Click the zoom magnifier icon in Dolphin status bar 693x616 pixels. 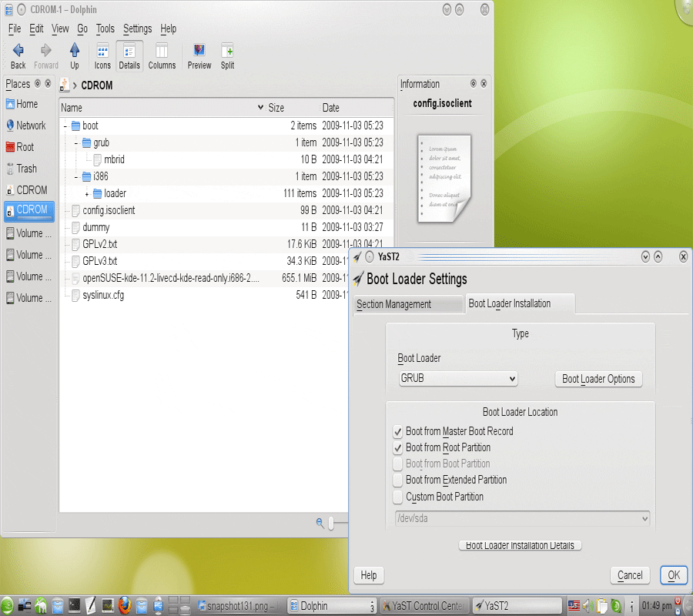pos(320,523)
